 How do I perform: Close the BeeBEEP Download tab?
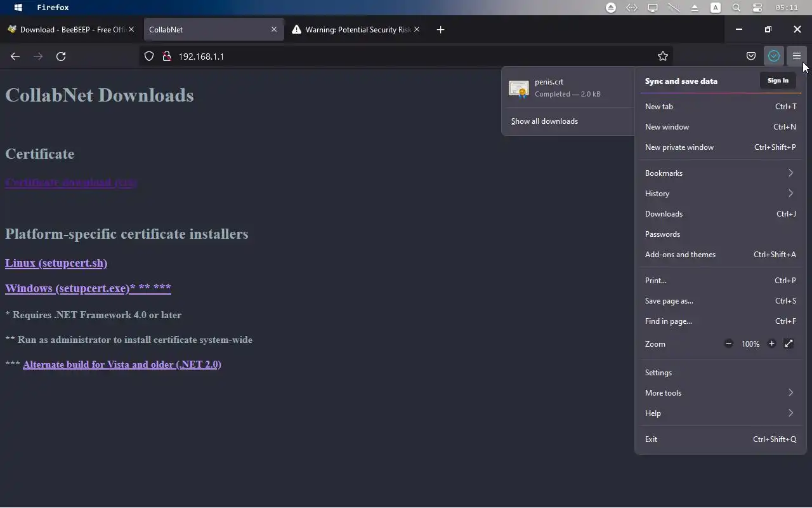click(x=131, y=29)
